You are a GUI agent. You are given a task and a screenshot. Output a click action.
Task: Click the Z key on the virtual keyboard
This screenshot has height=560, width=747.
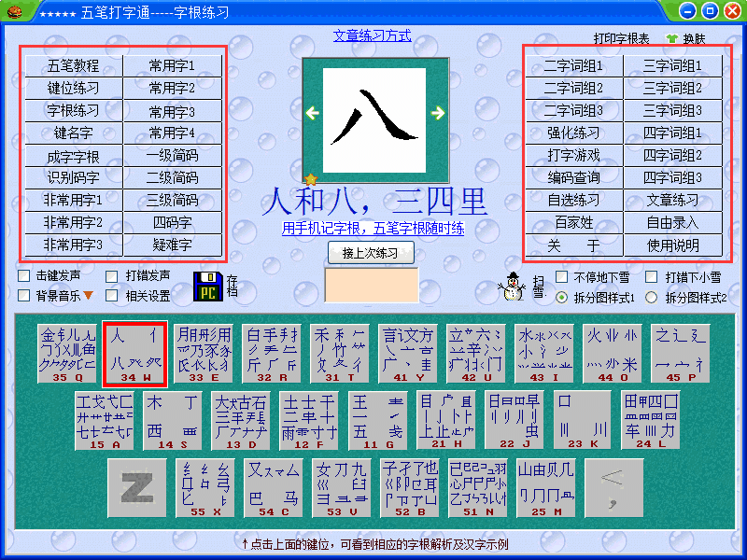(x=136, y=488)
